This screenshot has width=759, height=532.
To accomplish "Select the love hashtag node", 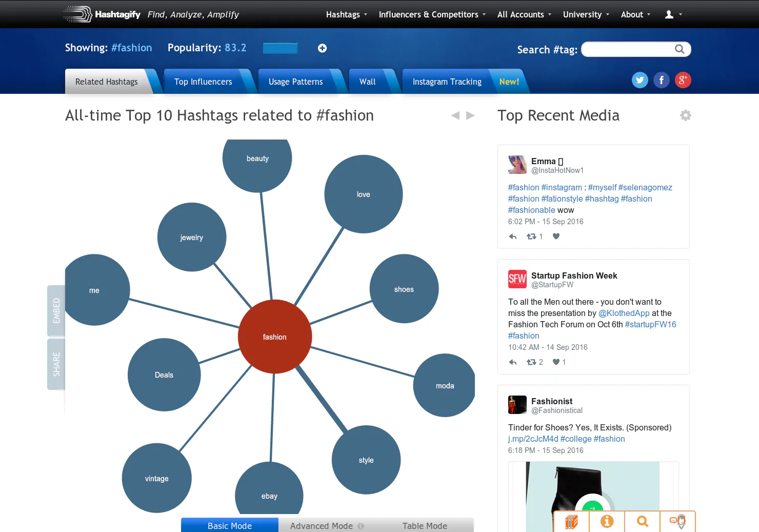I will click(364, 194).
